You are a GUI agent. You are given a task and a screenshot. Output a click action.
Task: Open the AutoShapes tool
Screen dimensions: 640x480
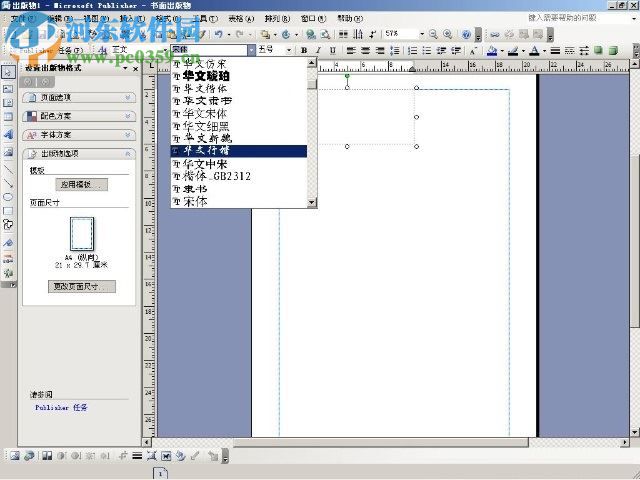pos(8,224)
